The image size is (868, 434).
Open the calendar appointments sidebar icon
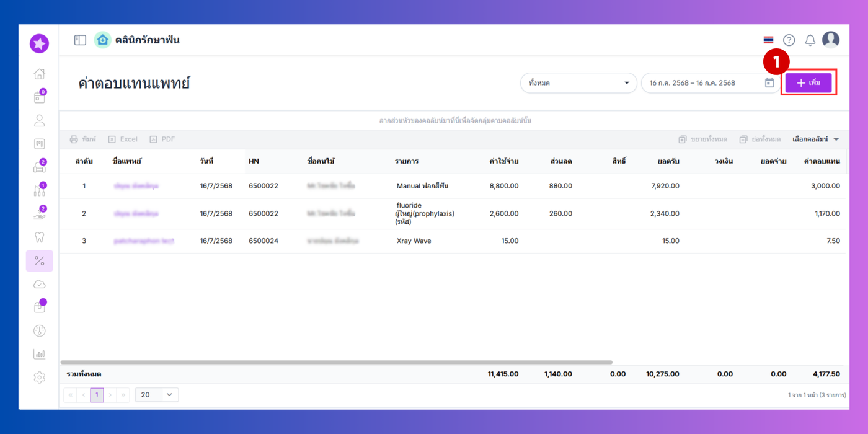tap(39, 97)
